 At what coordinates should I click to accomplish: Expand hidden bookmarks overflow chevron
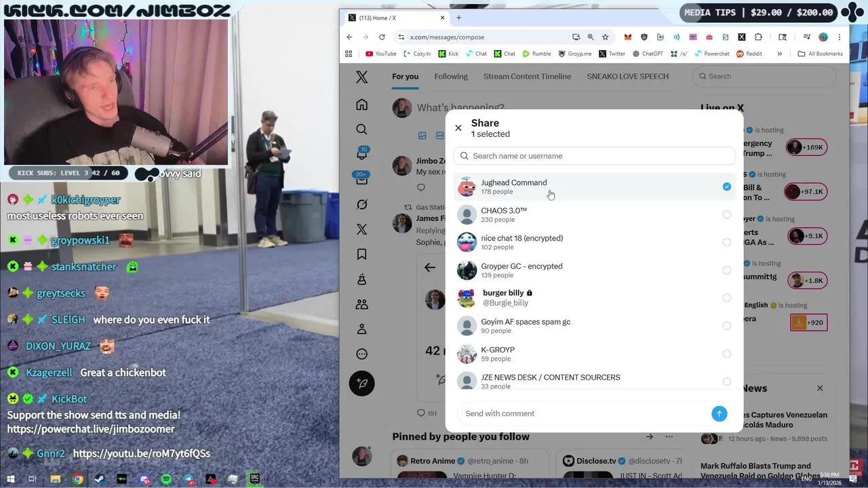coord(779,54)
